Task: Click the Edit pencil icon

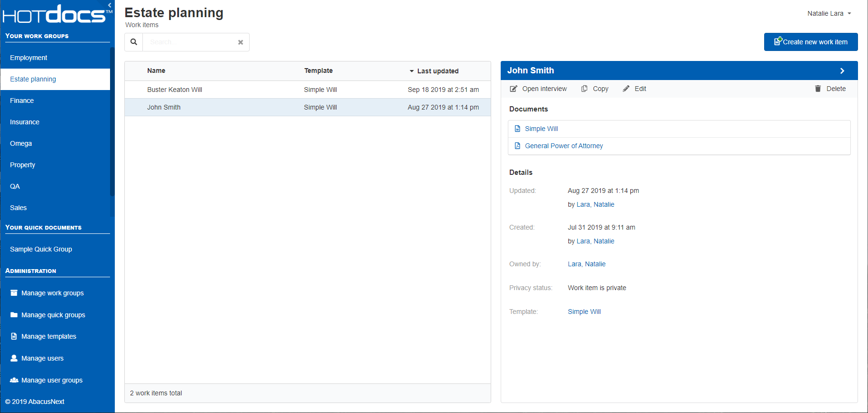Action: click(626, 89)
